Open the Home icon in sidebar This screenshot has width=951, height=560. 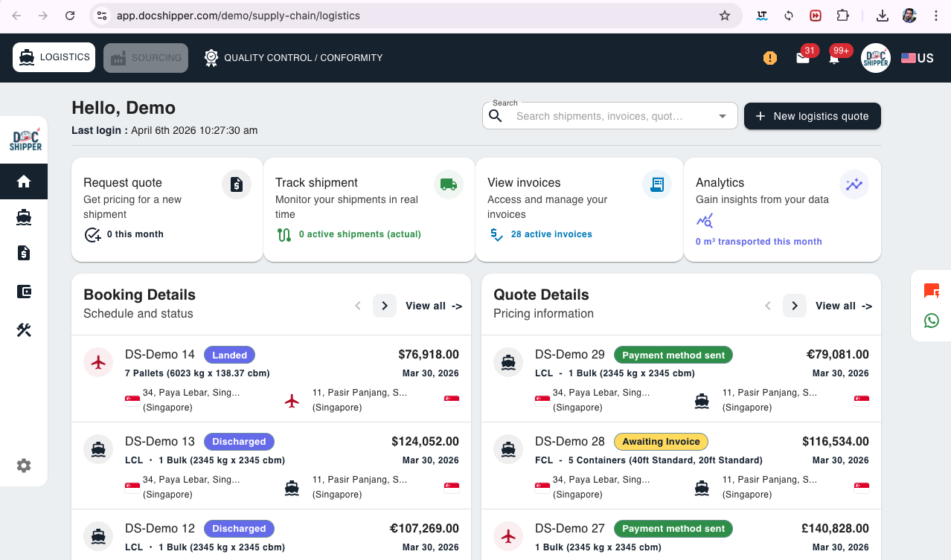pos(24,181)
